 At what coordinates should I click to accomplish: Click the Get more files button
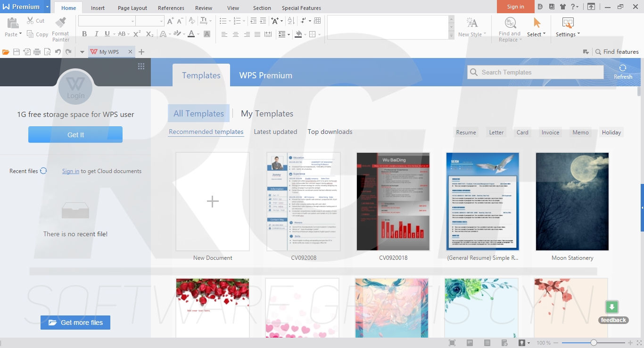[75, 323]
